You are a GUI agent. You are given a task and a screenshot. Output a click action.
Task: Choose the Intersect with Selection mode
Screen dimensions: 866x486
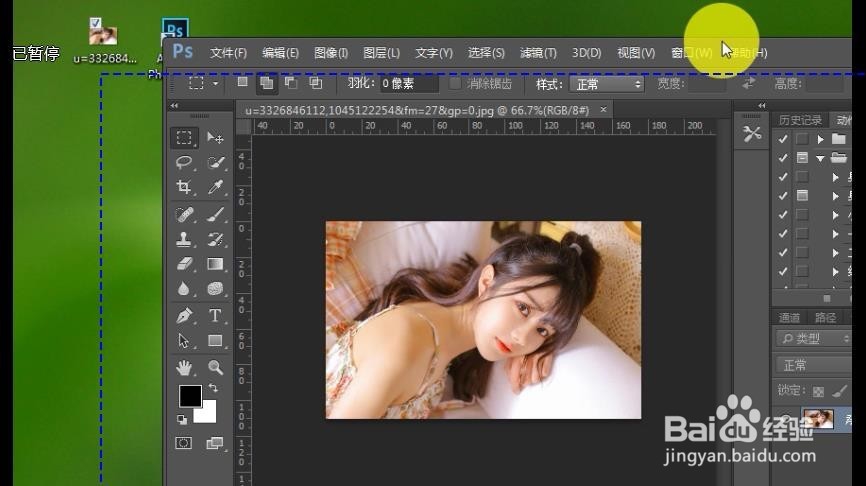pos(315,83)
